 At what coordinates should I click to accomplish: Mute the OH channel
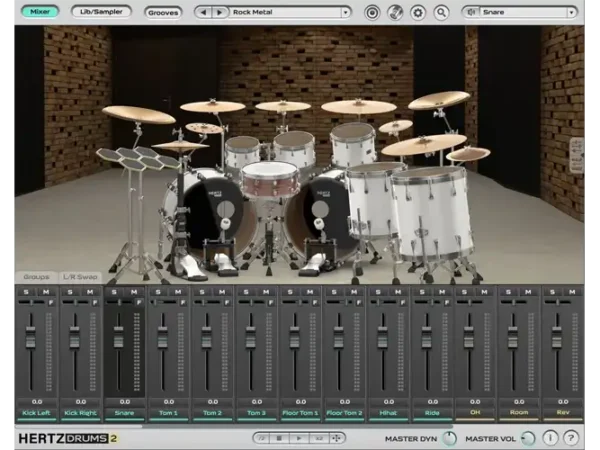tap(484, 292)
